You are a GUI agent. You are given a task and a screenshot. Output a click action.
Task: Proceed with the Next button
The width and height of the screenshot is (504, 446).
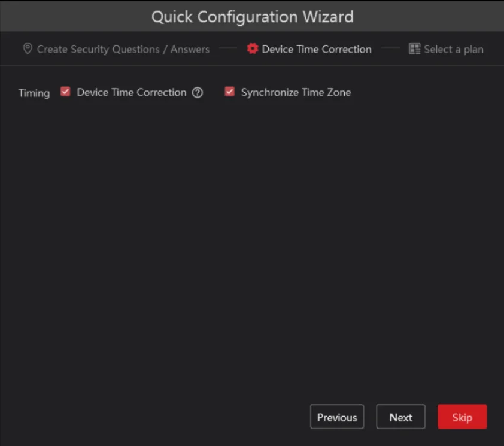point(401,417)
